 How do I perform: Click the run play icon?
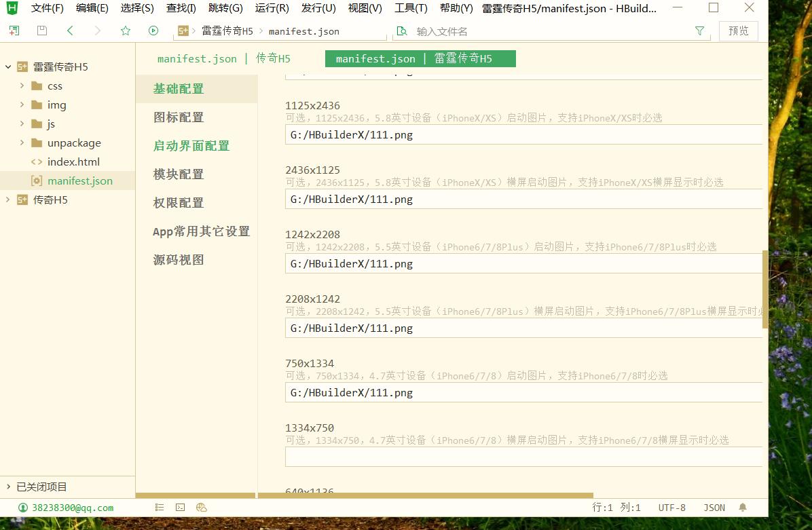[x=153, y=31]
